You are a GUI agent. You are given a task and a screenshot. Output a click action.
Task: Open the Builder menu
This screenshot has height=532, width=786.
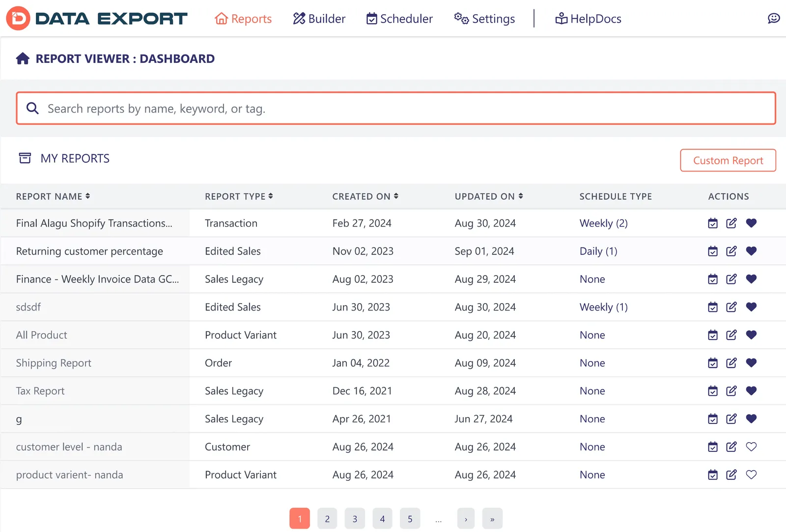pyautogui.click(x=319, y=19)
